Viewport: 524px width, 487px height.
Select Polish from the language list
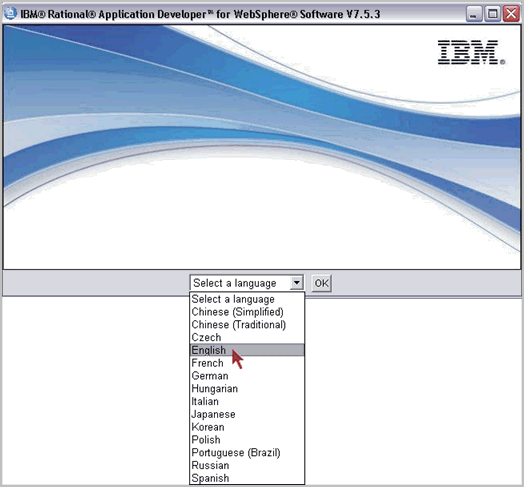247,440
